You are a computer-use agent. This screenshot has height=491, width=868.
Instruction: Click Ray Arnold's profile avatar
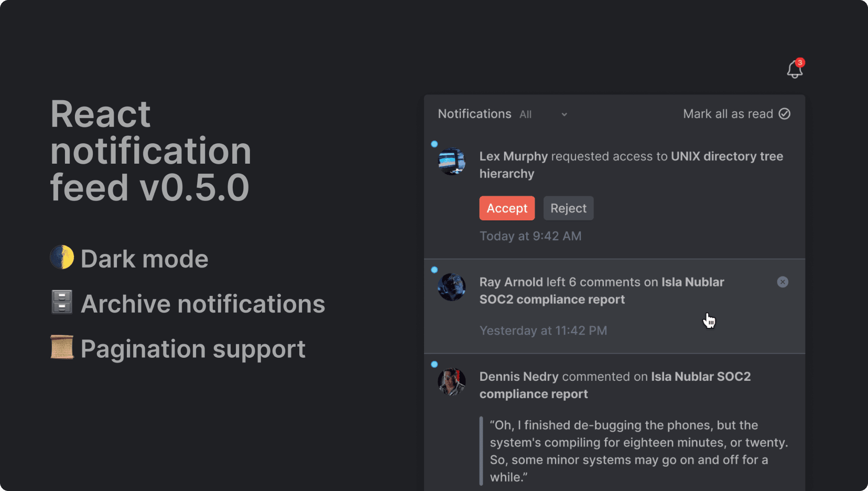click(x=451, y=287)
